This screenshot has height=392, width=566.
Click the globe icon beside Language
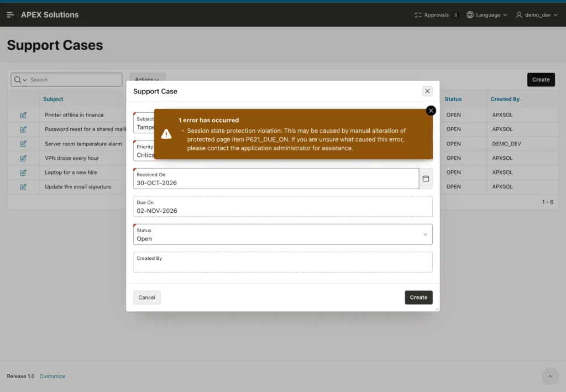point(470,15)
